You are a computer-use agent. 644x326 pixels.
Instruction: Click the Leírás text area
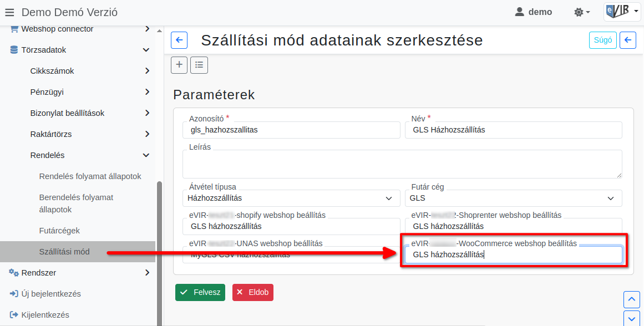click(402, 164)
